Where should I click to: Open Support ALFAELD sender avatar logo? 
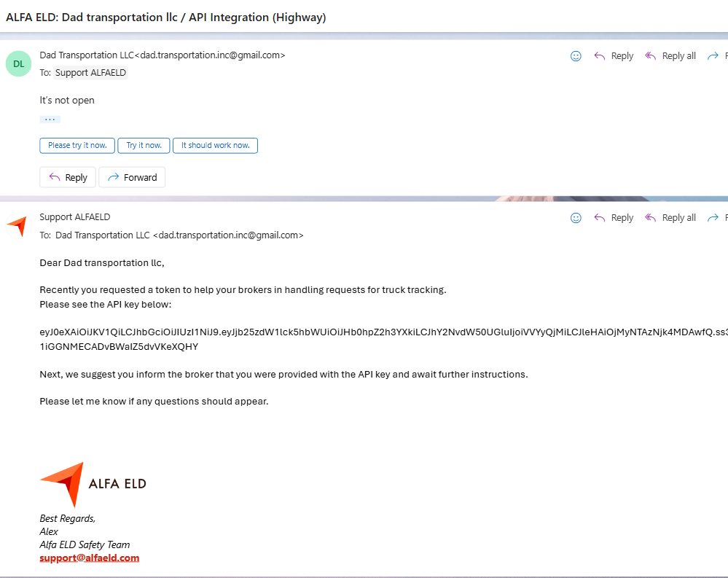pyautogui.click(x=18, y=226)
